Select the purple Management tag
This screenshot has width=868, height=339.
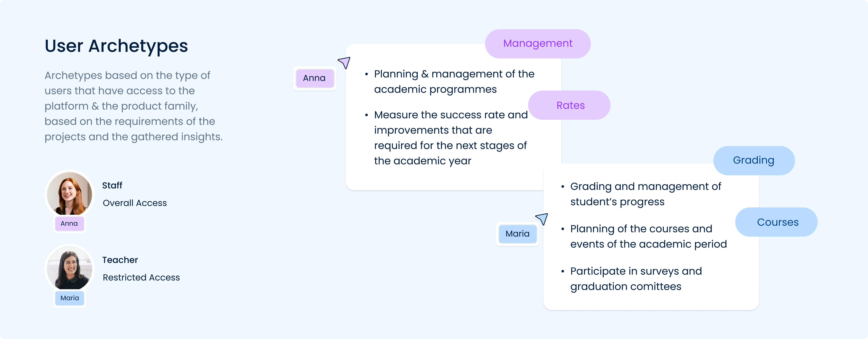537,44
